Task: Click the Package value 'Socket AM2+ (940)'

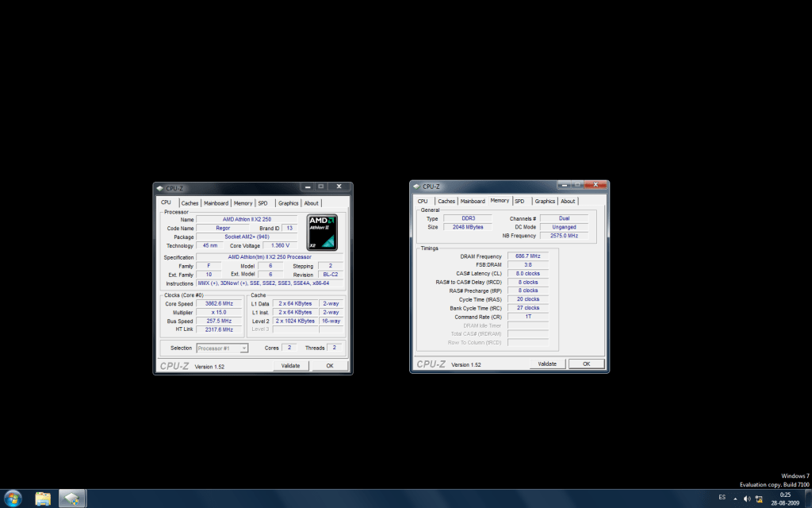Action: click(x=247, y=237)
